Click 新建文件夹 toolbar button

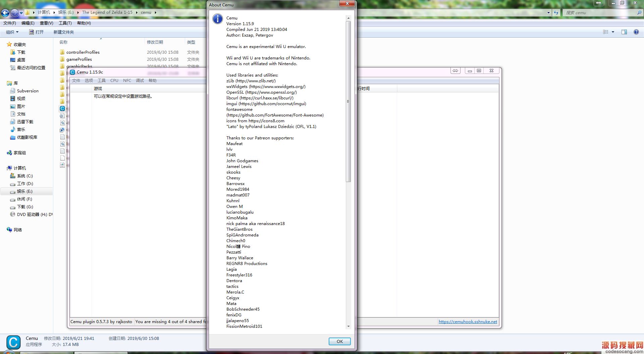[64, 32]
